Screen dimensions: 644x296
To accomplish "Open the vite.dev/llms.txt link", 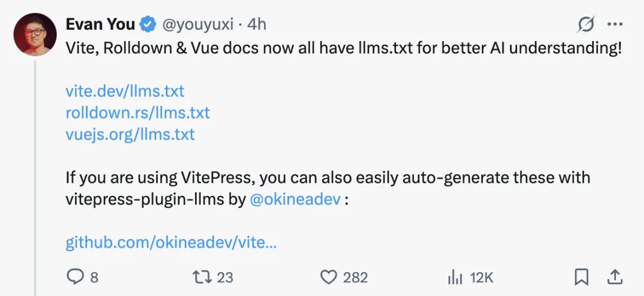I will 125,91.
